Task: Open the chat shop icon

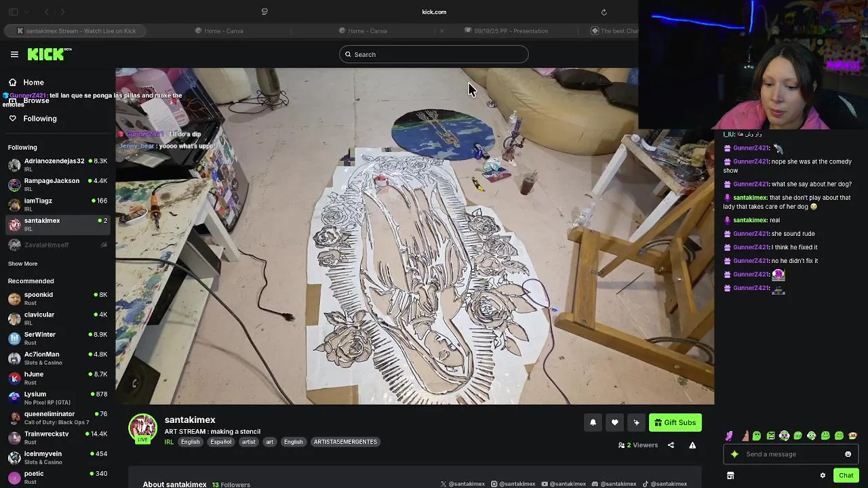Action: pos(730,475)
